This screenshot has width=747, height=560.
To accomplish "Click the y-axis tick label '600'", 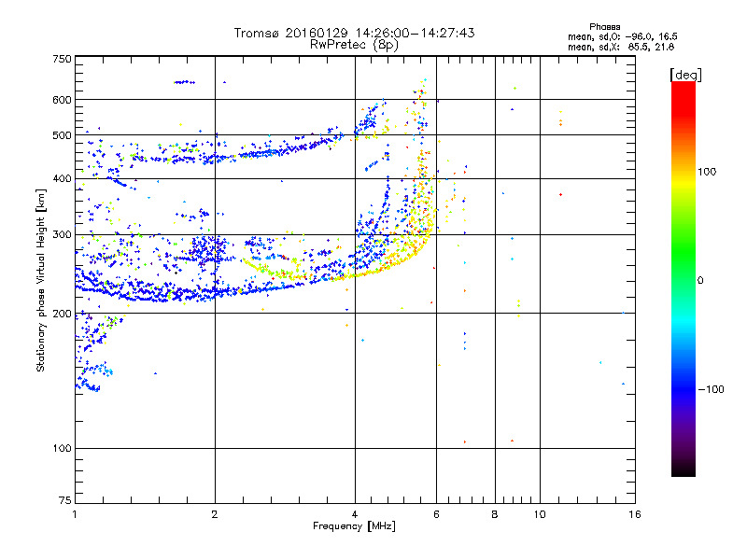I will [x=62, y=100].
